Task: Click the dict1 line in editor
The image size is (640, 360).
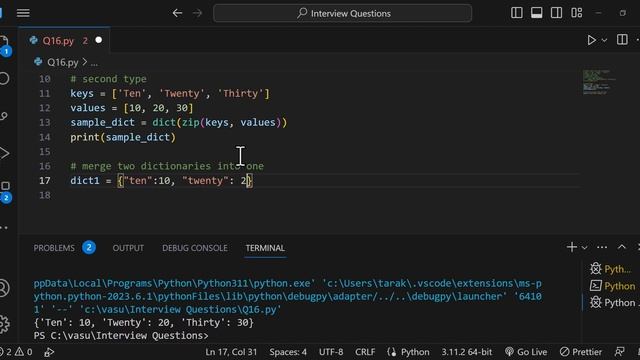Action: click(x=162, y=180)
